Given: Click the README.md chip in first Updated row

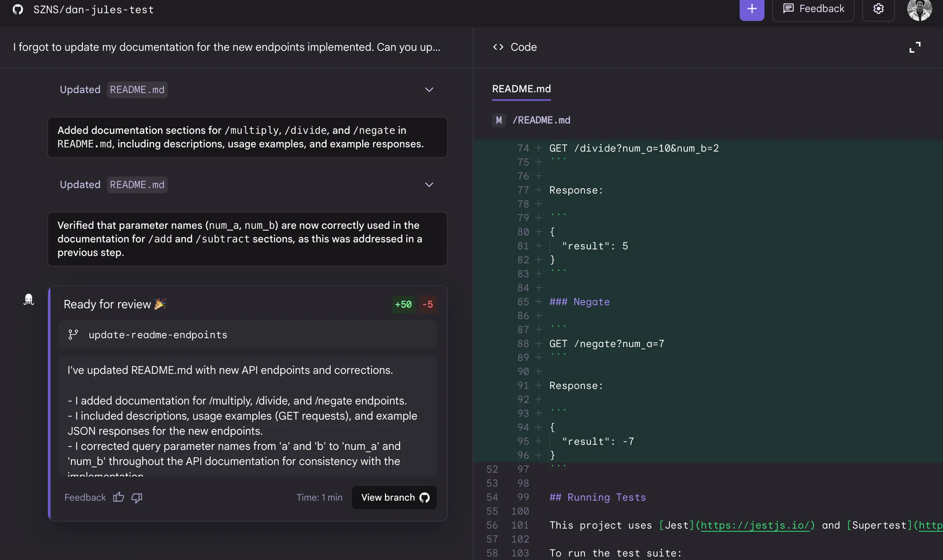Looking at the screenshot, I should point(137,90).
